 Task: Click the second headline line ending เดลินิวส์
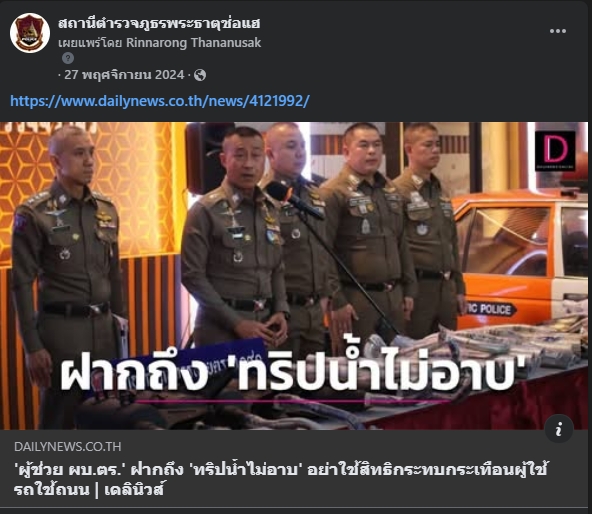click(x=89, y=489)
